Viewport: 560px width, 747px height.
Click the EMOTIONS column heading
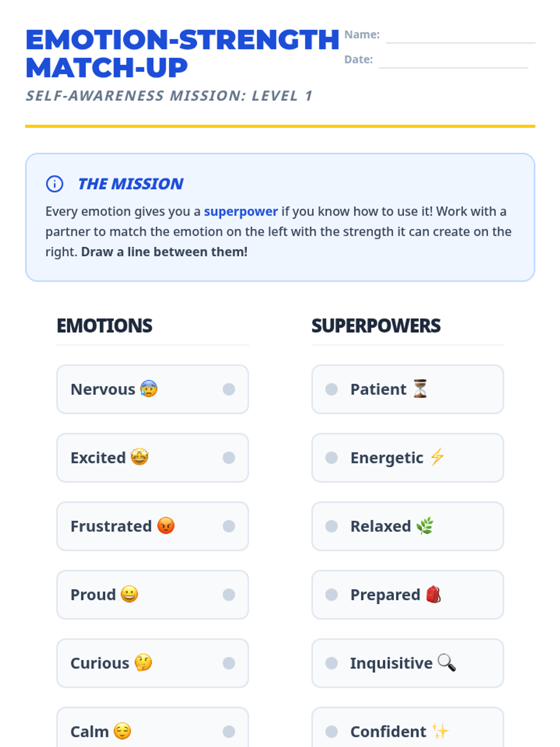(x=105, y=326)
